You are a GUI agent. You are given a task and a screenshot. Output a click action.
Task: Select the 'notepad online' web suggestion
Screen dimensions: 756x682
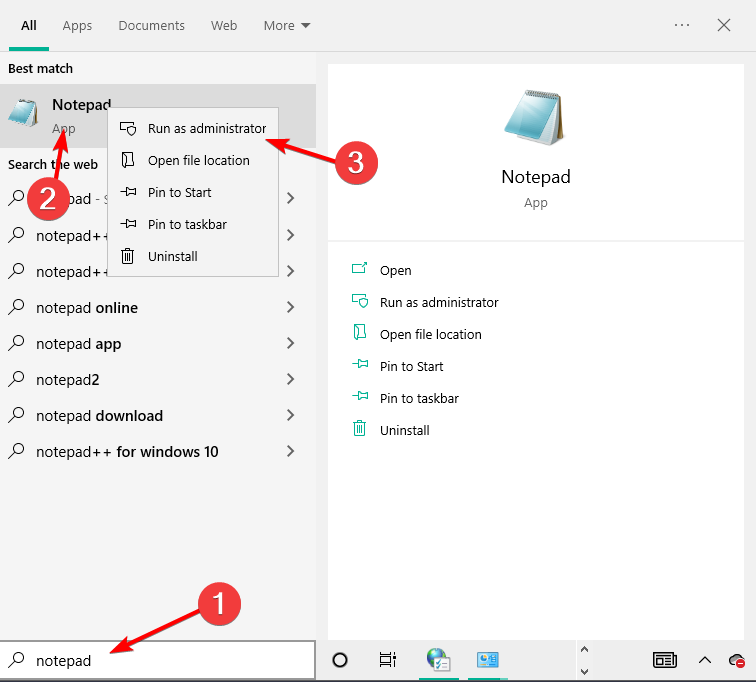click(x=157, y=308)
